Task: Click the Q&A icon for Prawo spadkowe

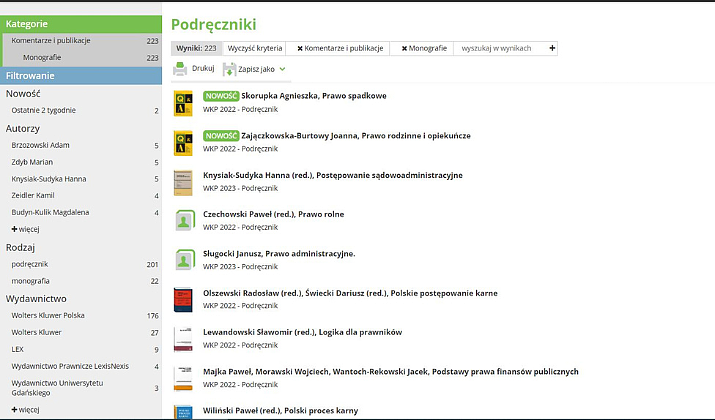Action: pos(183,101)
